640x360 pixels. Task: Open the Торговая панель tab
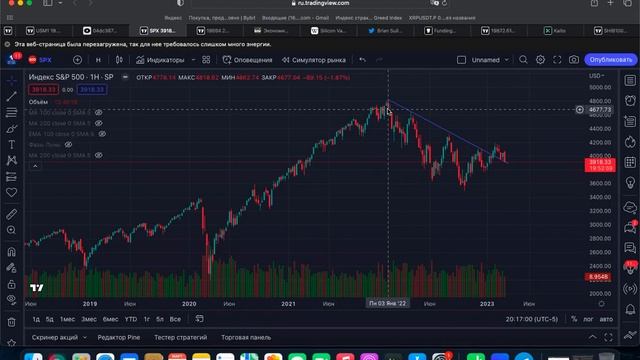click(x=246, y=338)
